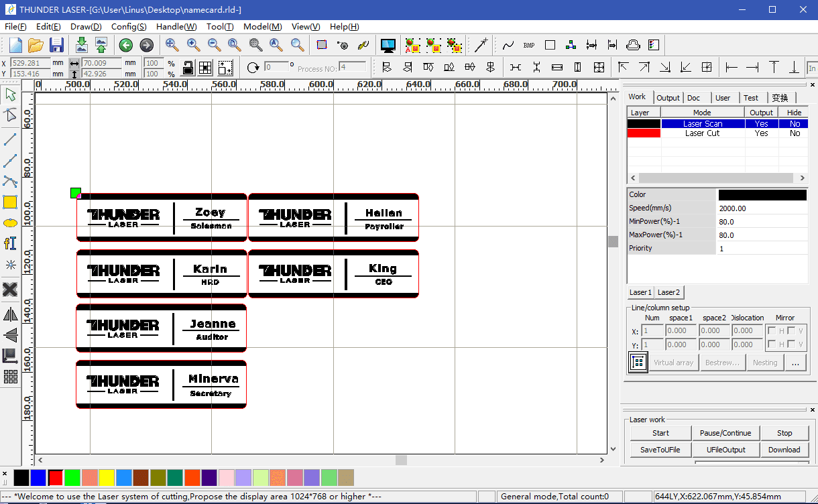Open the Config menu
Screen dimensions: 818x504
coord(129,27)
